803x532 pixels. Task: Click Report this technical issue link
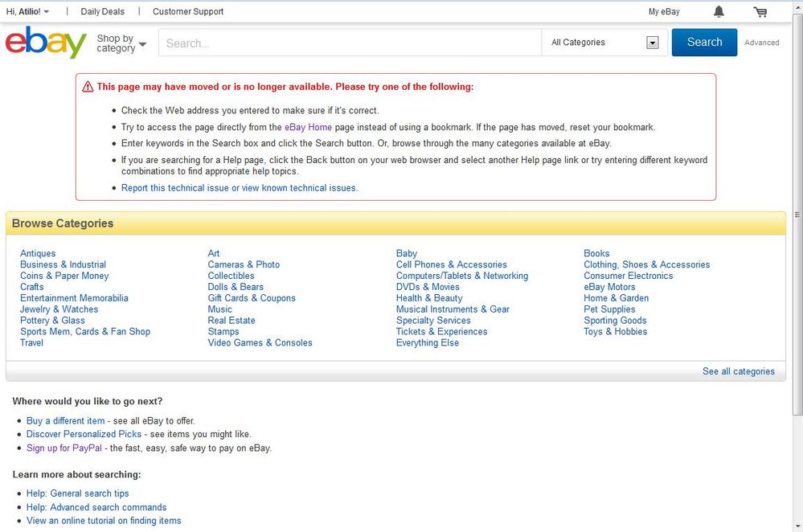[x=240, y=188]
